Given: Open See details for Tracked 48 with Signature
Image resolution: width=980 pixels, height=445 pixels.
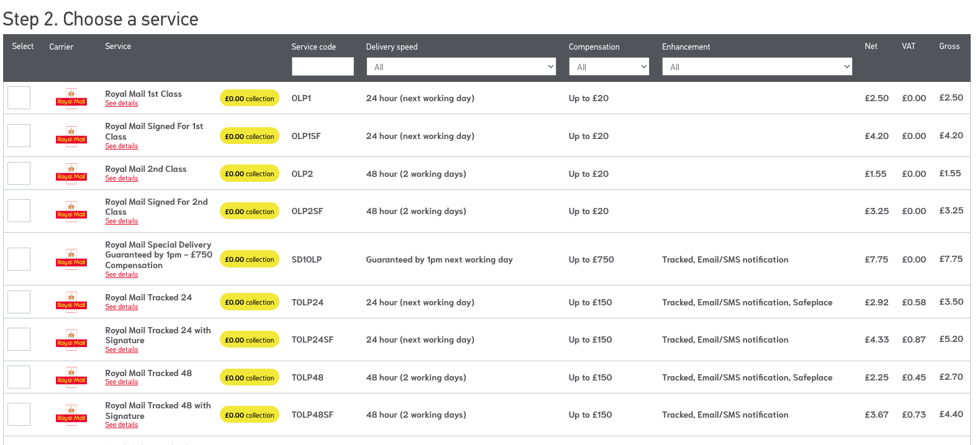Looking at the screenshot, I should (122, 425).
